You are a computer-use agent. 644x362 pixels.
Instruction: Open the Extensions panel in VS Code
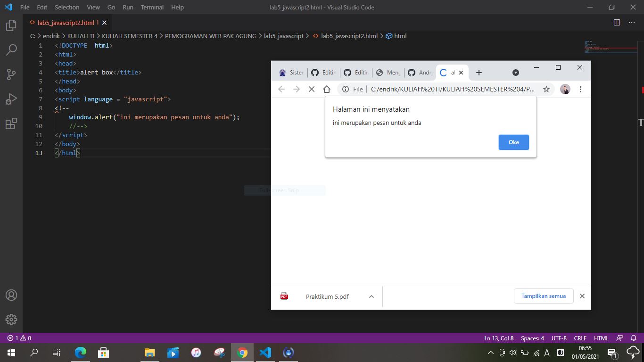[x=11, y=123]
